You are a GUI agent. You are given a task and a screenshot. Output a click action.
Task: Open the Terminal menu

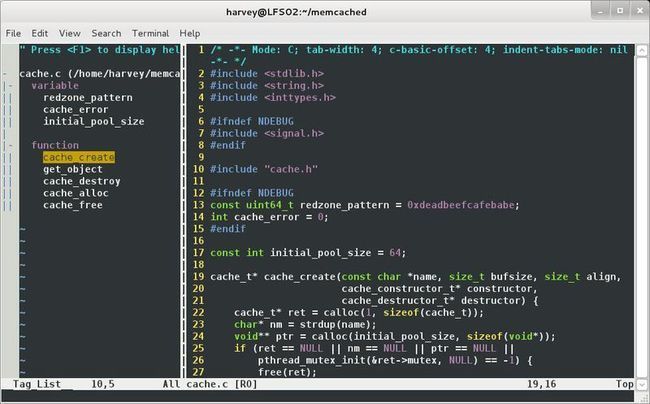[x=150, y=33]
